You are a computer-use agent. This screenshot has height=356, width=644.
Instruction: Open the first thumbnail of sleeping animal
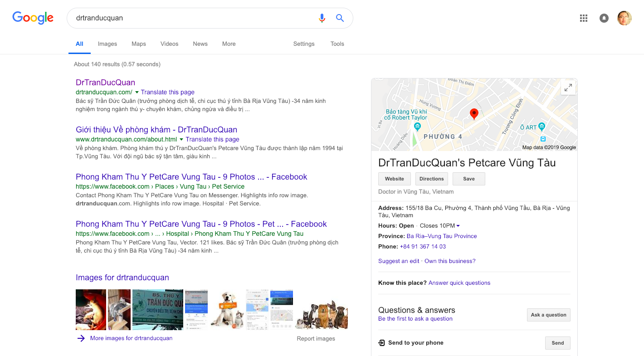tap(91, 309)
